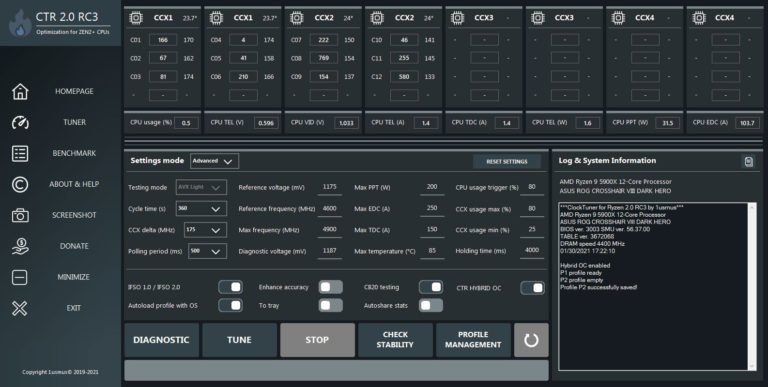
Task: Open the Testing mode dropdown
Action: [201, 188]
